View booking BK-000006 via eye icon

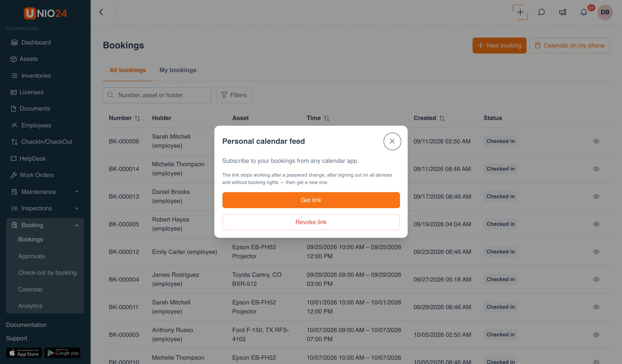click(596, 141)
